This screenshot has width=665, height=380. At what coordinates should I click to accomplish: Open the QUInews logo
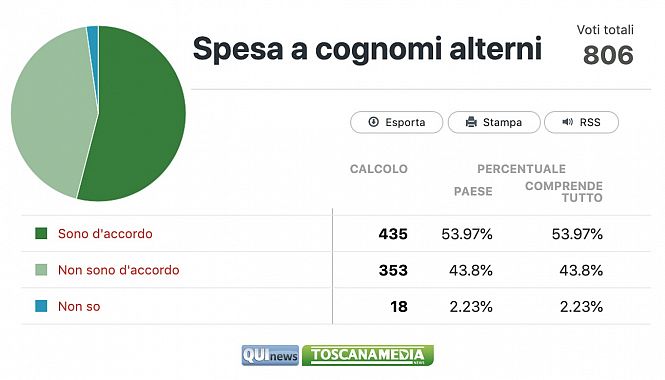(x=270, y=355)
